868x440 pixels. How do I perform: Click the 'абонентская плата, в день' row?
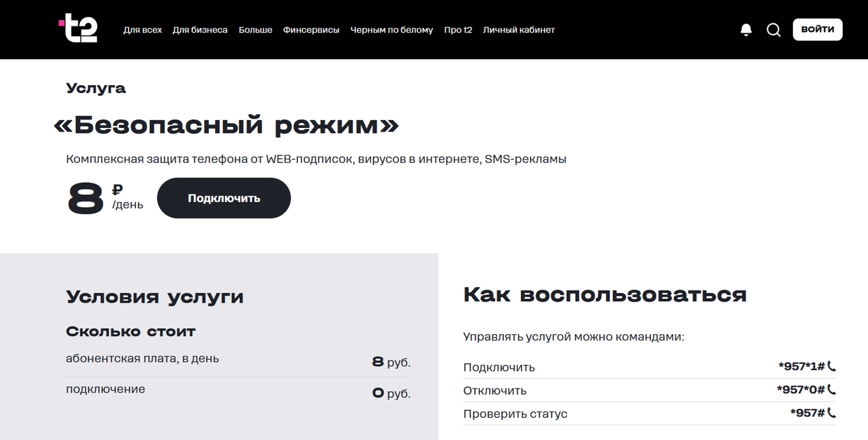point(238,361)
